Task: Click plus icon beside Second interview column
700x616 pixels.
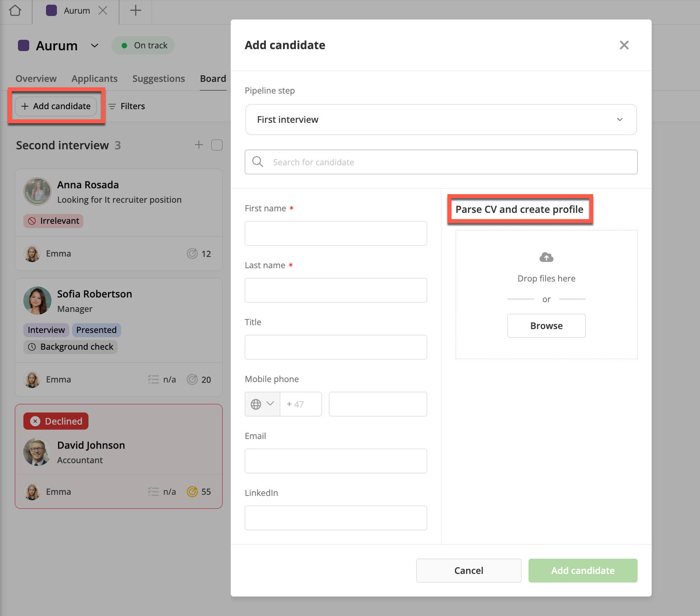Action: (x=199, y=145)
